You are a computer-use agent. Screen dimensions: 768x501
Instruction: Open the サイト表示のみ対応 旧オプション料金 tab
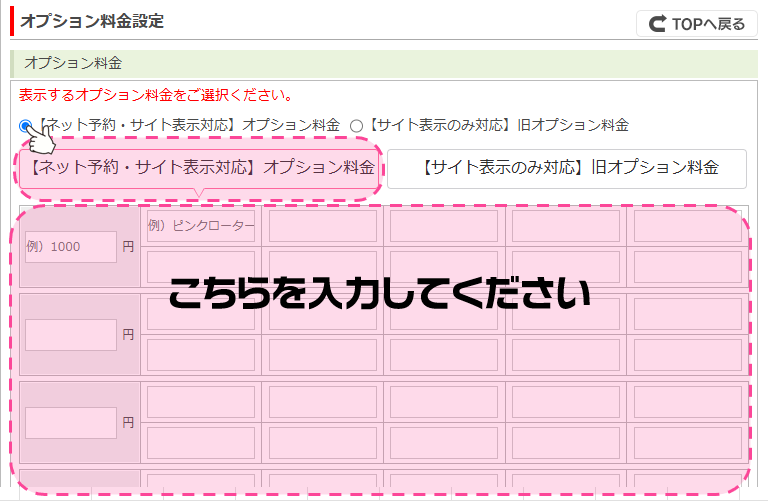(x=567, y=168)
